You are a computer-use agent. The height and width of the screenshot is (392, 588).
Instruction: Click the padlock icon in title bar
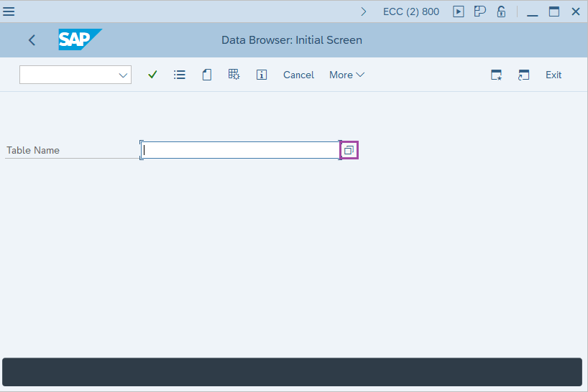[x=501, y=11]
